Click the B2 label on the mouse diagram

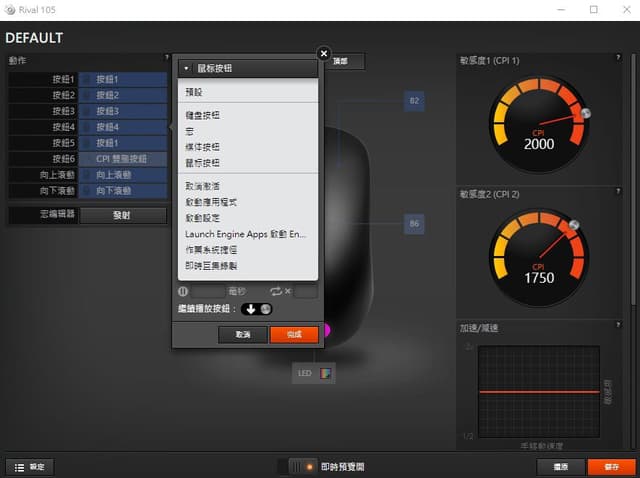[x=414, y=101]
